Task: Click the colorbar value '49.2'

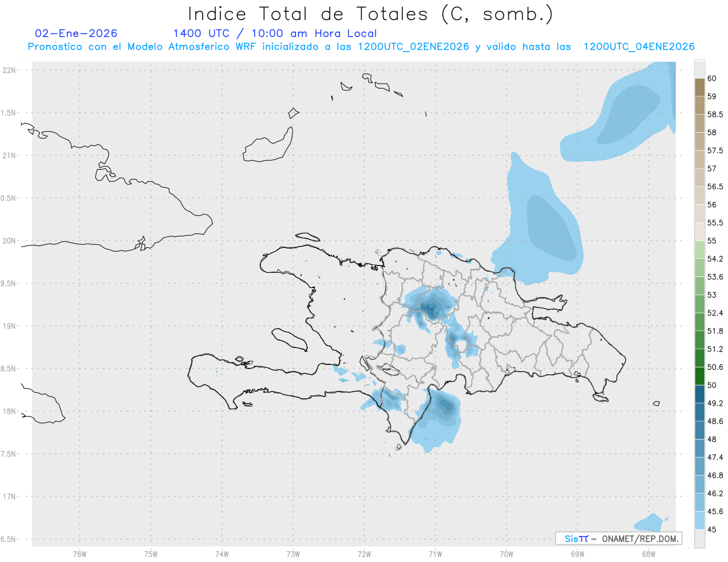Action: [x=715, y=403]
